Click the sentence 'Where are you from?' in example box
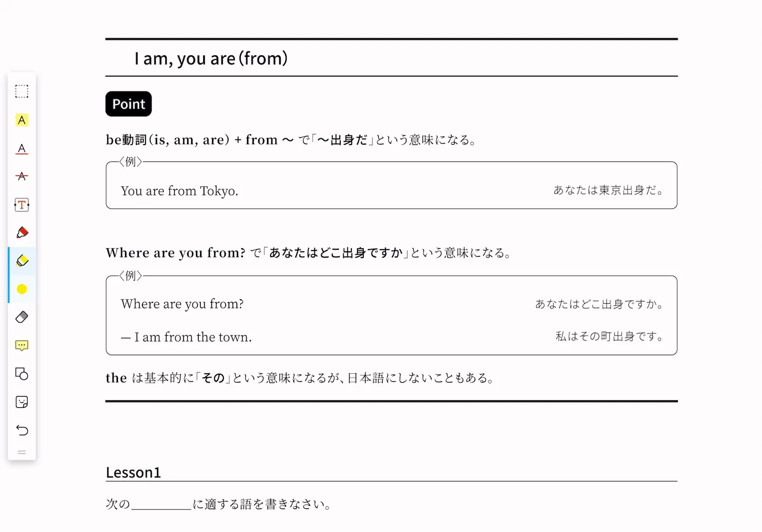The width and height of the screenshot is (762, 532). [182, 304]
